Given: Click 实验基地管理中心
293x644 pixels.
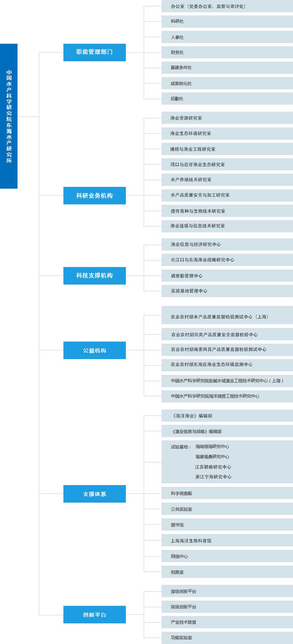Looking at the screenshot, I should pos(227,291).
